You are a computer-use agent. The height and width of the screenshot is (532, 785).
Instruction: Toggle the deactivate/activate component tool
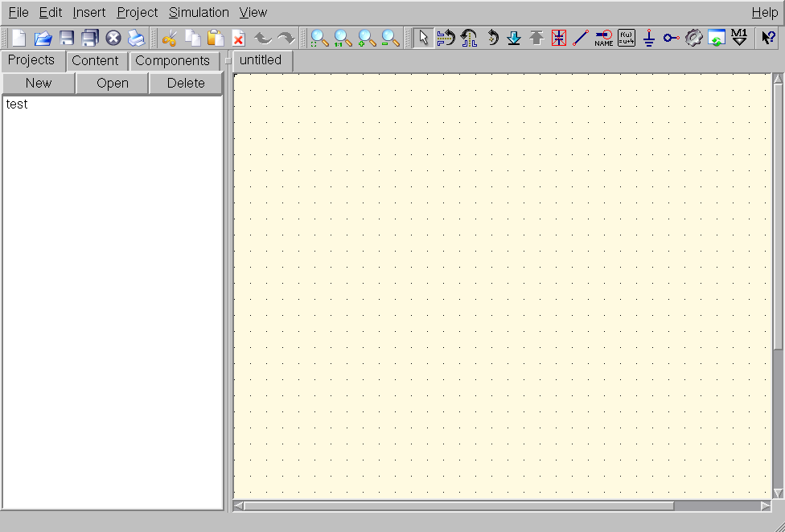558,38
